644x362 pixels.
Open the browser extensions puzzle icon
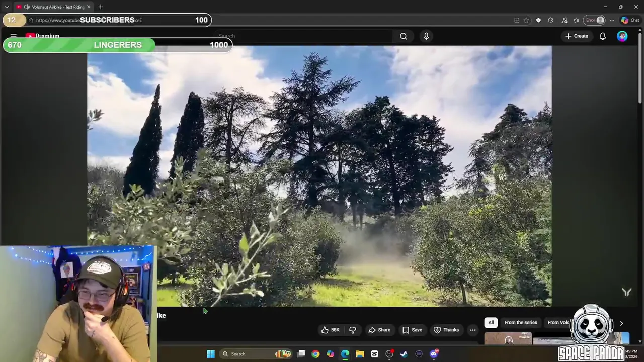pyautogui.click(x=550, y=20)
